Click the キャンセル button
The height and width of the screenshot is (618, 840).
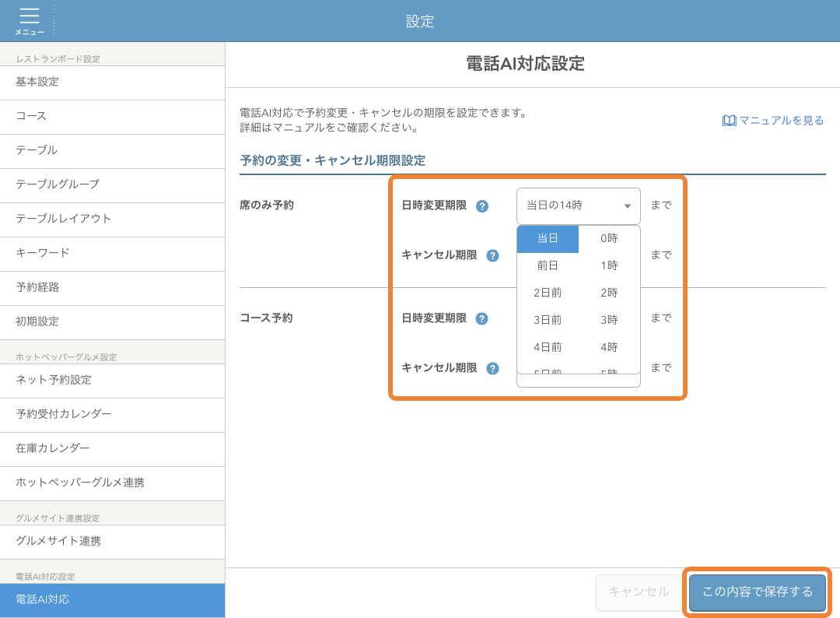639,592
